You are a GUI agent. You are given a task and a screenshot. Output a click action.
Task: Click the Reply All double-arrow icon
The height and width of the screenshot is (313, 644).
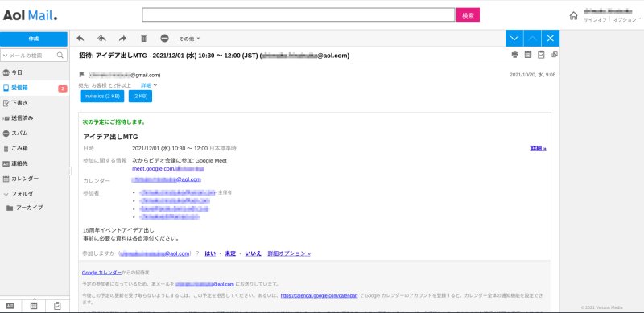click(x=101, y=38)
